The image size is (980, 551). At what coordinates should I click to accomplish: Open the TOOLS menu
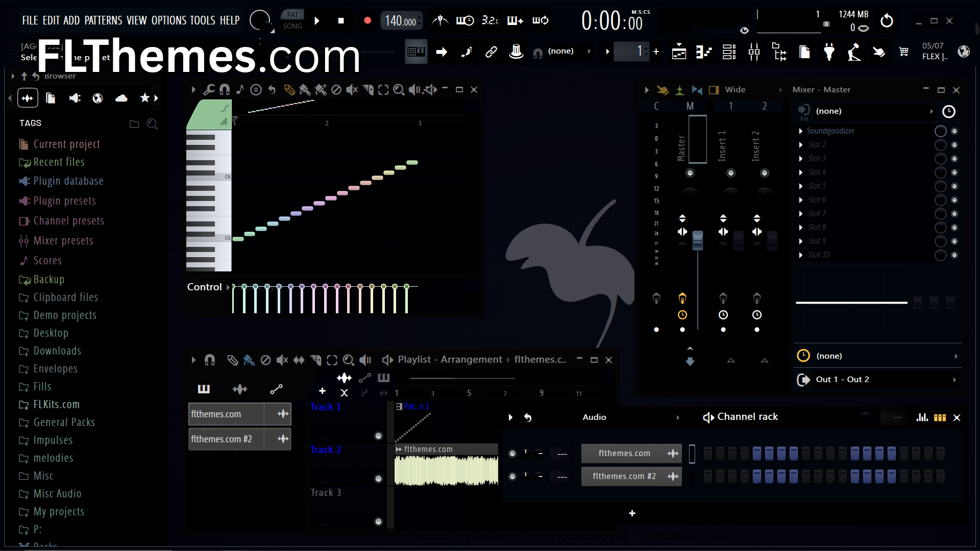click(x=203, y=20)
